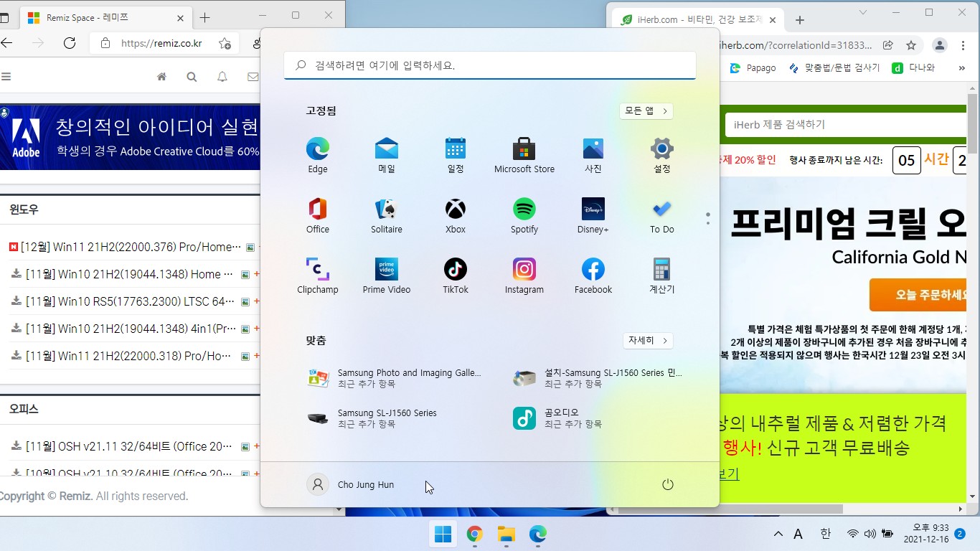
Task: Open Cho Jung Hun user account
Action: point(351,485)
